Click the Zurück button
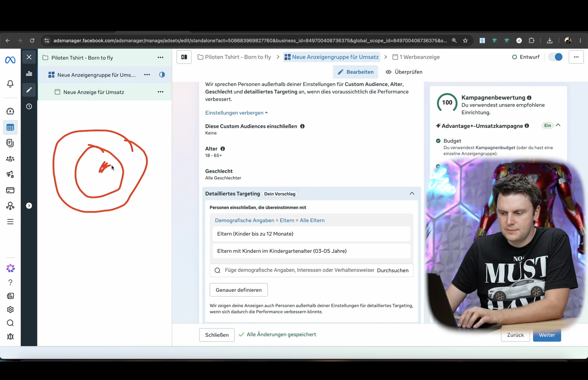Viewport: 588px width, 380px height. [515, 335]
